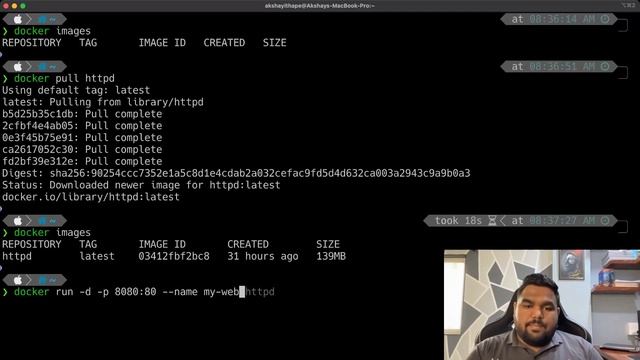The image size is (640, 360).
Task: Click the terminal title akshaysthape@Akshays-MacBook-Pro
Action: 320,6
